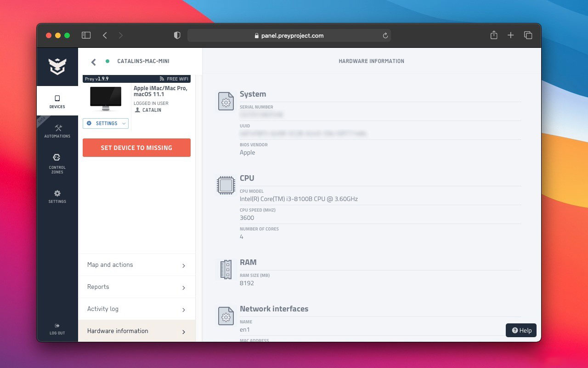Click the back arrow beside CATALINS-MAC-MINI
Image resolution: width=588 pixels, height=368 pixels.
(94, 62)
